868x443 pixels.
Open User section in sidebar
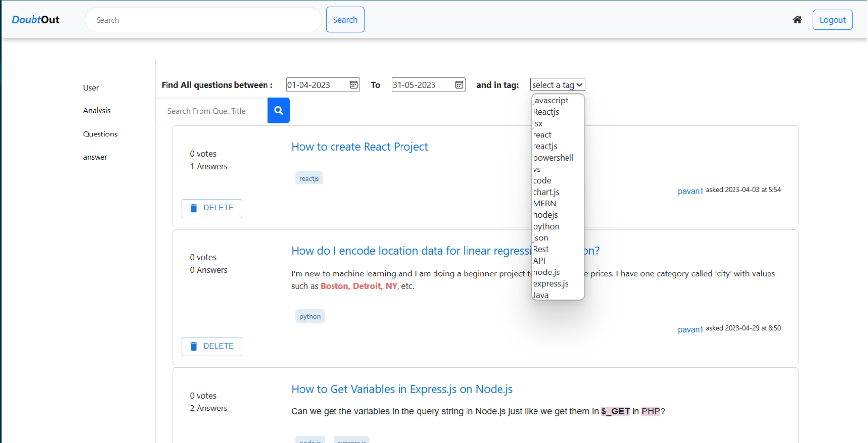coord(91,88)
